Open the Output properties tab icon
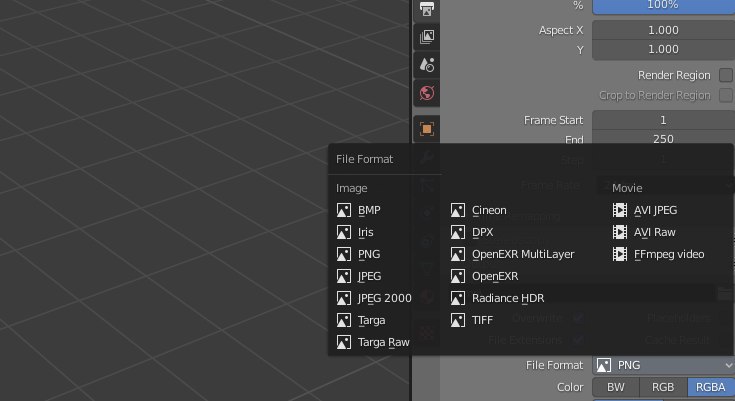The width and height of the screenshot is (735, 401). pyautogui.click(x=427, y=9)
